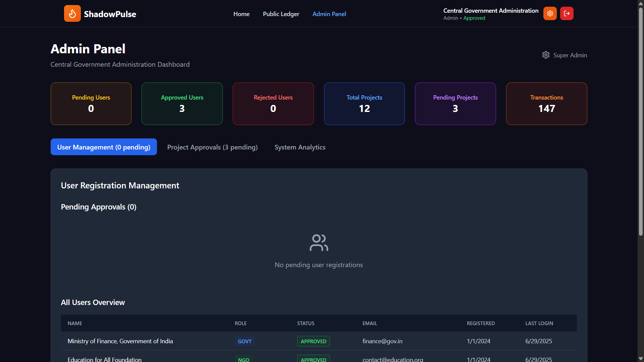Screen dimensions: 644x362
Task: Click the Pending Projects stat card
Action: click(x=455, y=104)
